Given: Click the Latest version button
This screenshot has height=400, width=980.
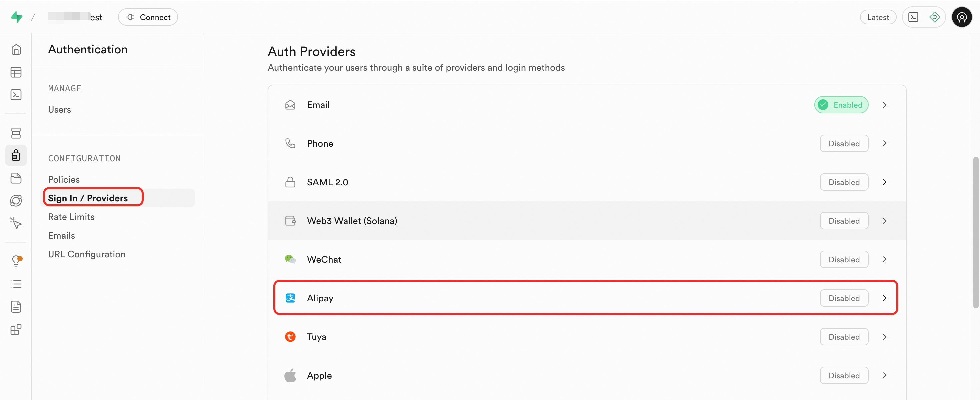Looking at the screenshot, I should pyautogui.click(x=878, y=17).
